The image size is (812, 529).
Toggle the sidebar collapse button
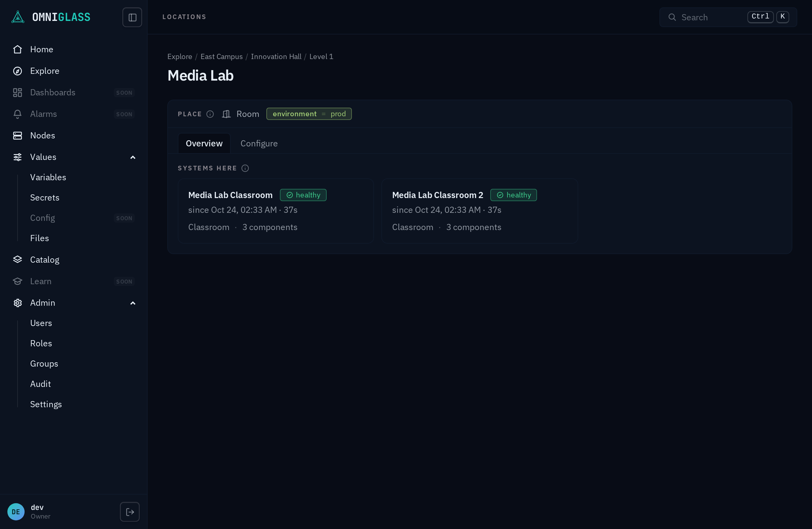(x=132, y=18)
